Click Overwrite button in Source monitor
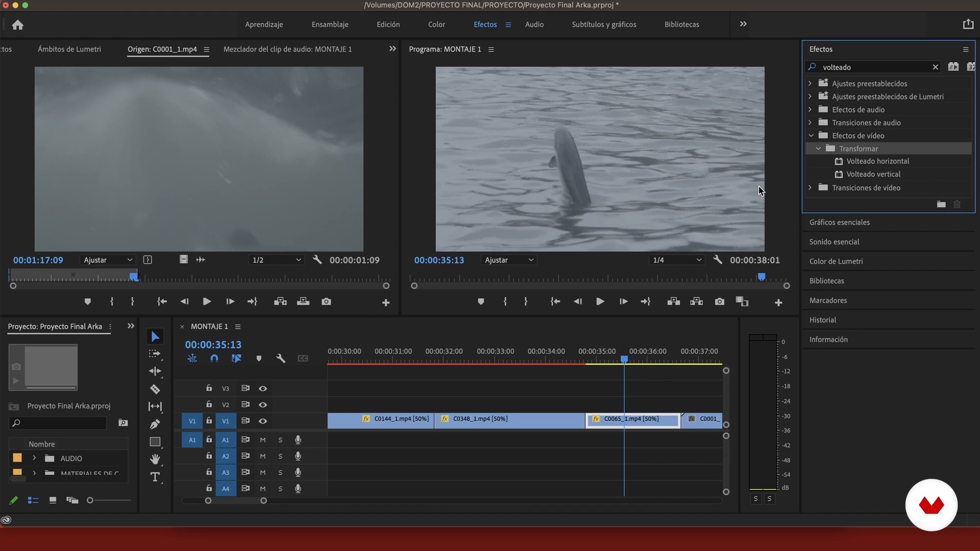This screenshot has height=551, width=980. [303, 302]
